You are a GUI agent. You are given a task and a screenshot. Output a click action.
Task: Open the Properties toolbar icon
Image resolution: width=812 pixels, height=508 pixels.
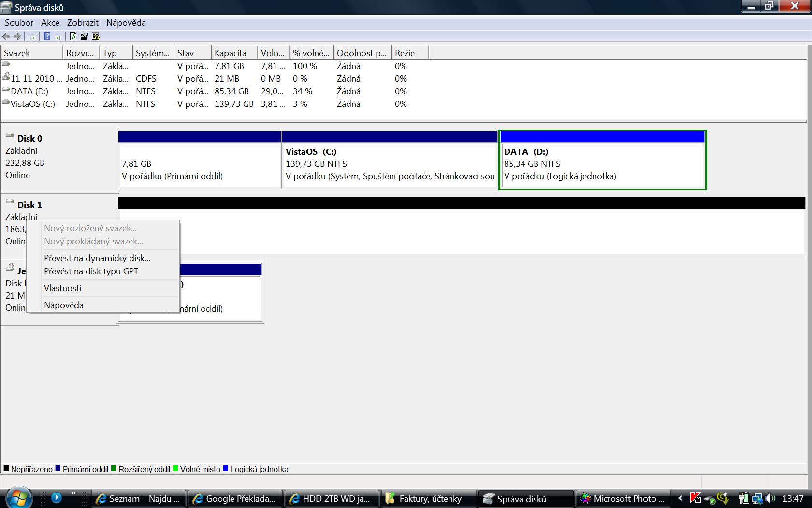tap(84, 36)
